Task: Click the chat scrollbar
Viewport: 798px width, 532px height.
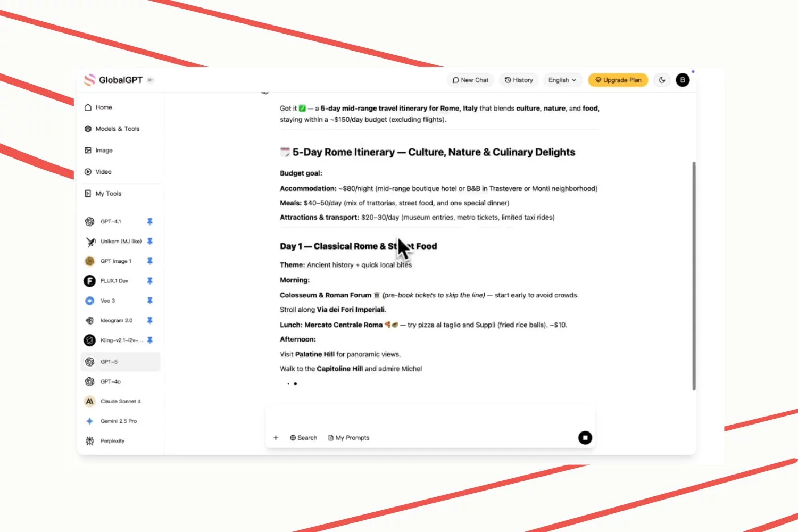Action: (x=694, y=277)
